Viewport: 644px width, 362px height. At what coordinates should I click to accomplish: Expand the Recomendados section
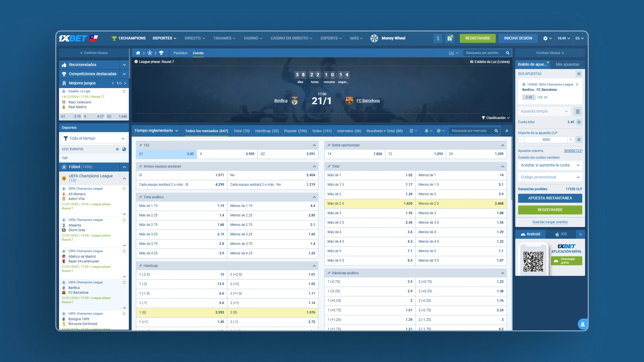pos(124,65)
